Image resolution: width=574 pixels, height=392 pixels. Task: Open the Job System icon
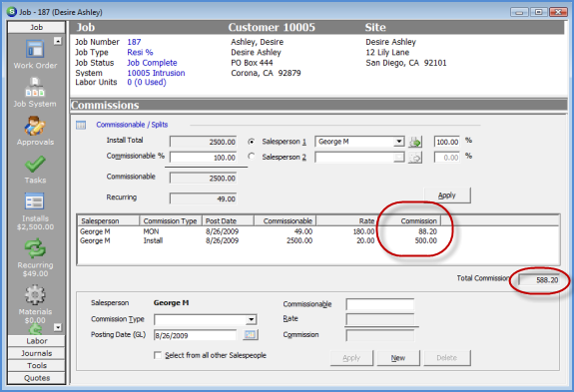pos(35,88)
